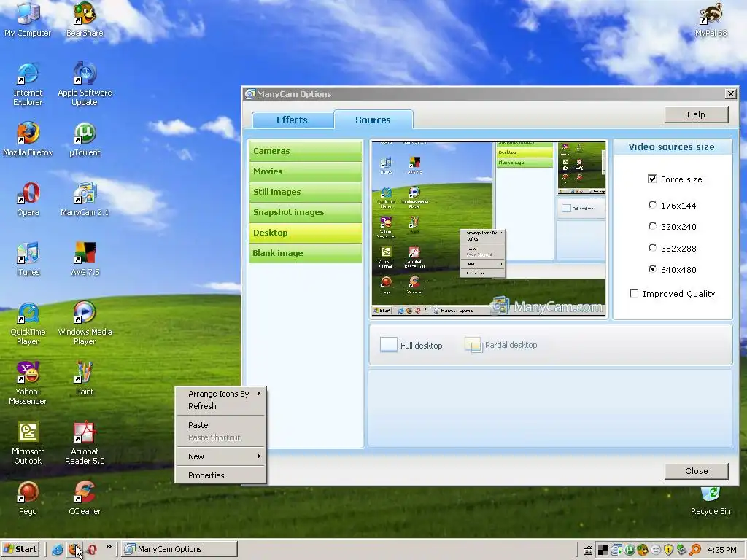The image size is (747, 560).
Task: Select the 320x240 size option
Action: coord(652,226)
